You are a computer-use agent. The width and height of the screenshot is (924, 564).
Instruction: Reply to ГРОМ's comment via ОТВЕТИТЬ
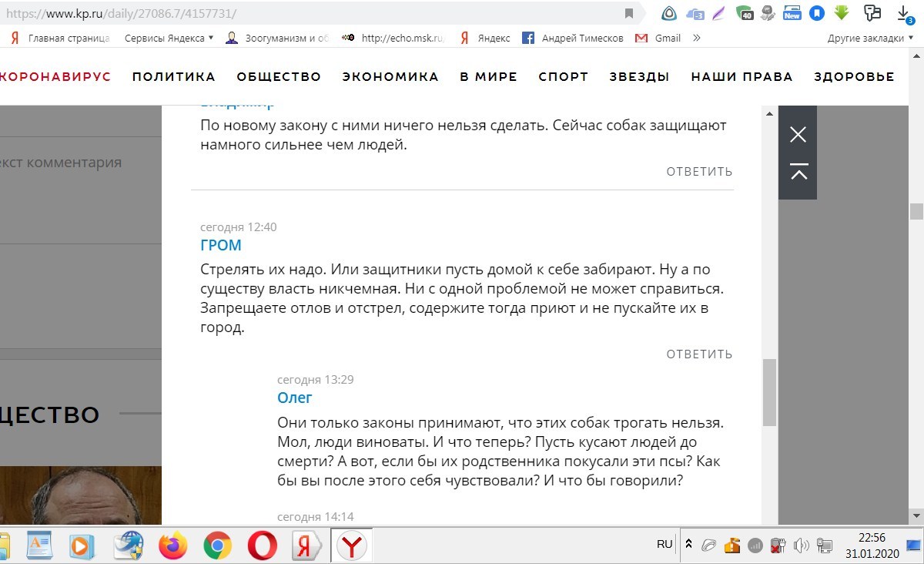699,354
